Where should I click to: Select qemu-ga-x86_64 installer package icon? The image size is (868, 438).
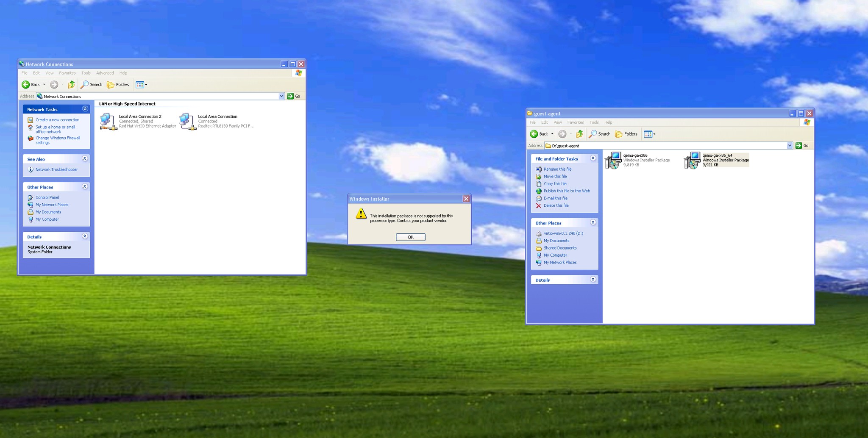click(x=692, y=161)
